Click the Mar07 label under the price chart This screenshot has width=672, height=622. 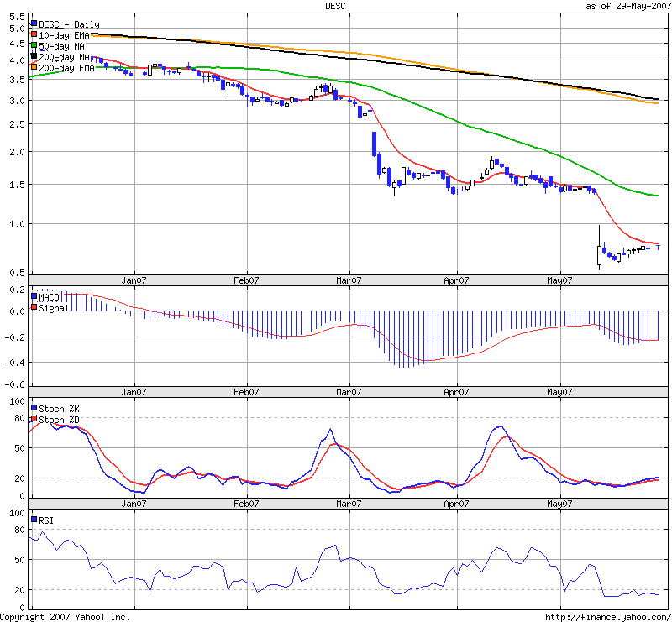[349, 280]
